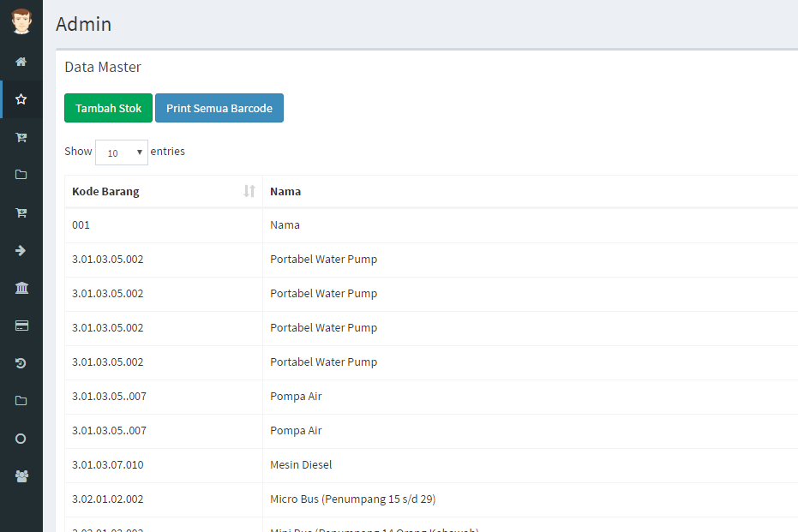Click Print Semua Barcode button

(x=219, y=108)
